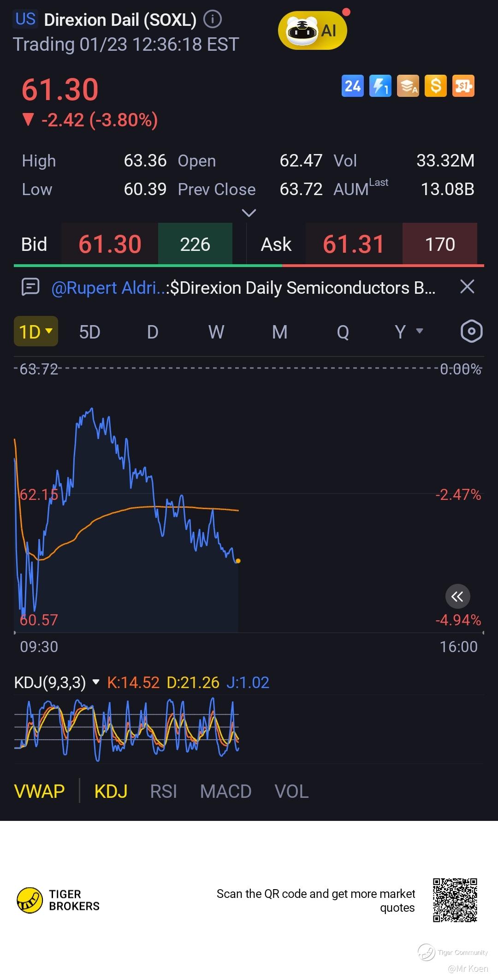This screenshot has height=980, width=498.
Task: Tap the large 61.30 last price
Action: coord(60,89)
